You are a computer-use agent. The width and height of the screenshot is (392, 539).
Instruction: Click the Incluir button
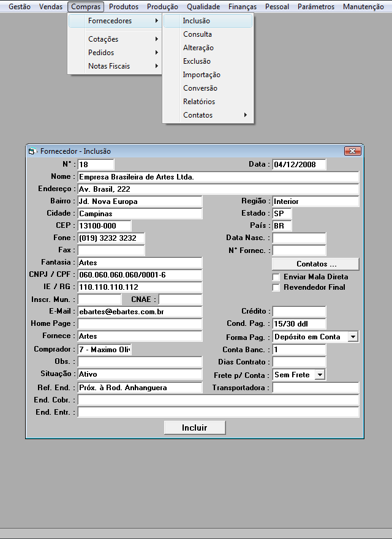tap(195, 428)
